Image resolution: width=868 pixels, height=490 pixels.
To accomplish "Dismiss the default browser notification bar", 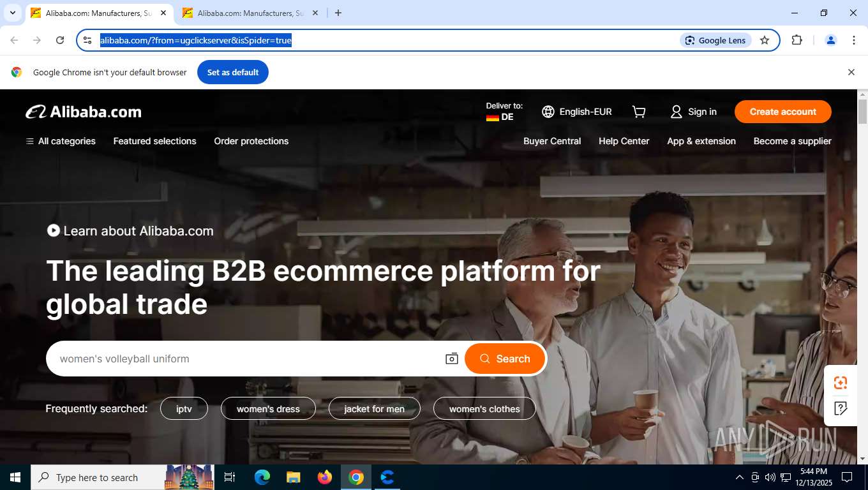I will pyautogui.click(x=851, y=72).
